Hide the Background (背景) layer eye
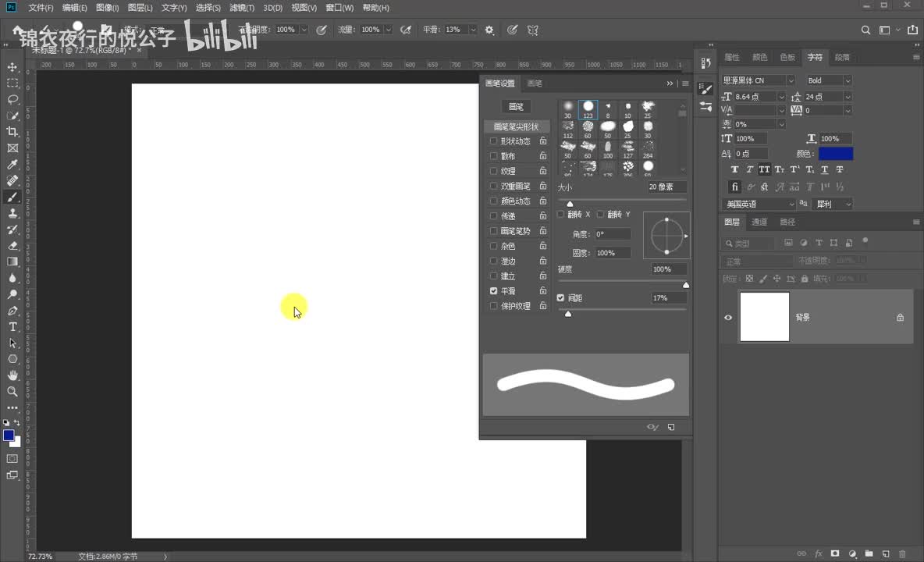 point(728,318)
